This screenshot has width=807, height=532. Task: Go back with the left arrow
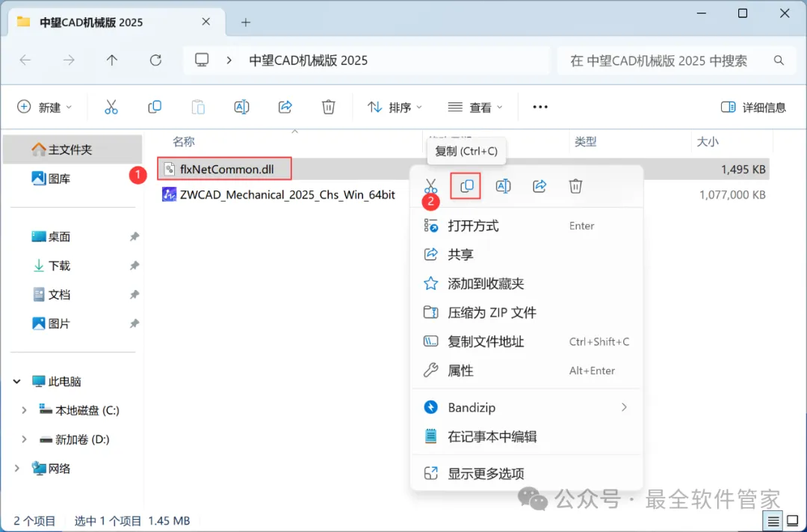tap(25, 61)
